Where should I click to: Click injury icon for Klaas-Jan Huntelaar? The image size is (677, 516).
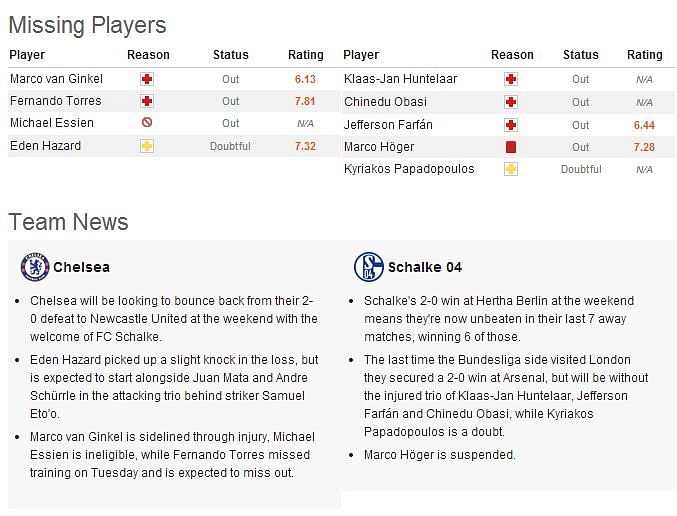(511, 79)
